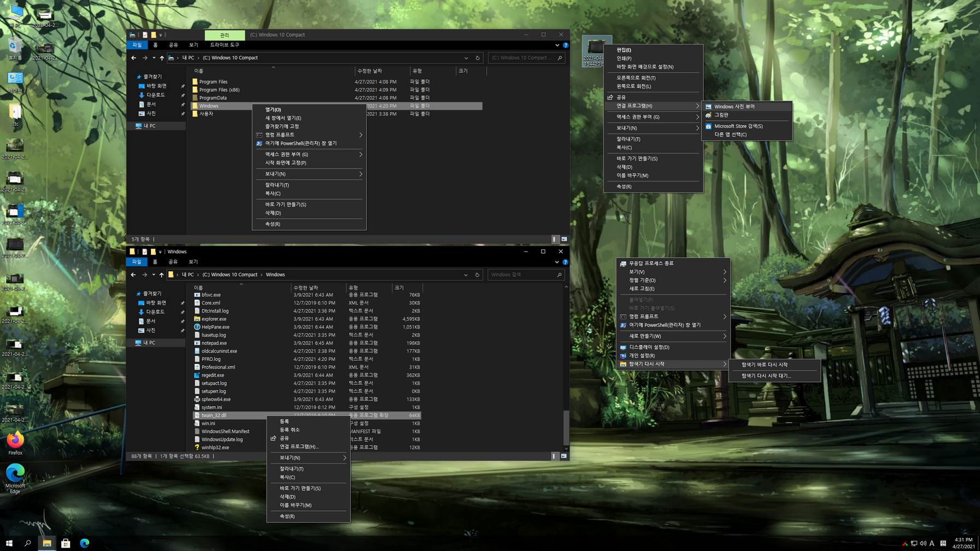Switch to 드라이브 도구 tab
The width and height of the screenshot is (980, 551).
tap(225, 45)
